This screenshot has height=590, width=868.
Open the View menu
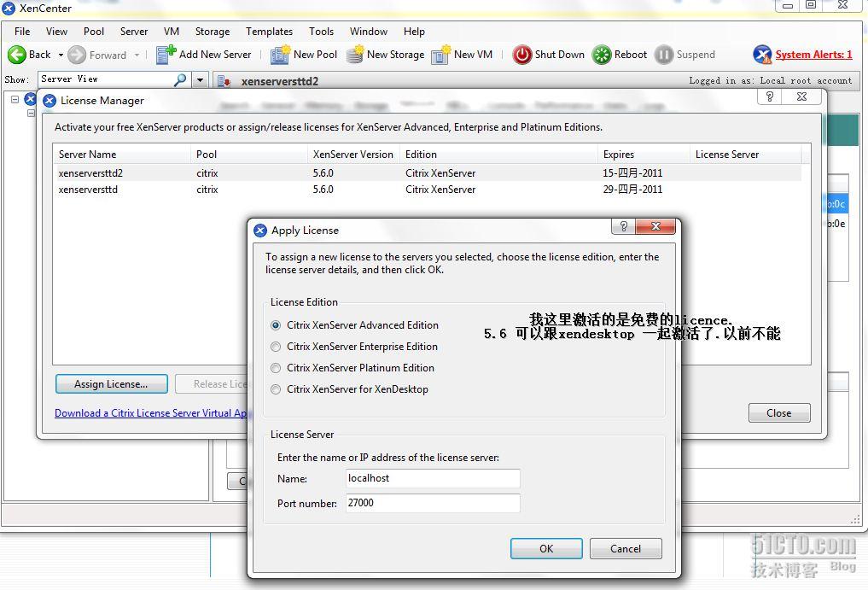coord(56,32)
